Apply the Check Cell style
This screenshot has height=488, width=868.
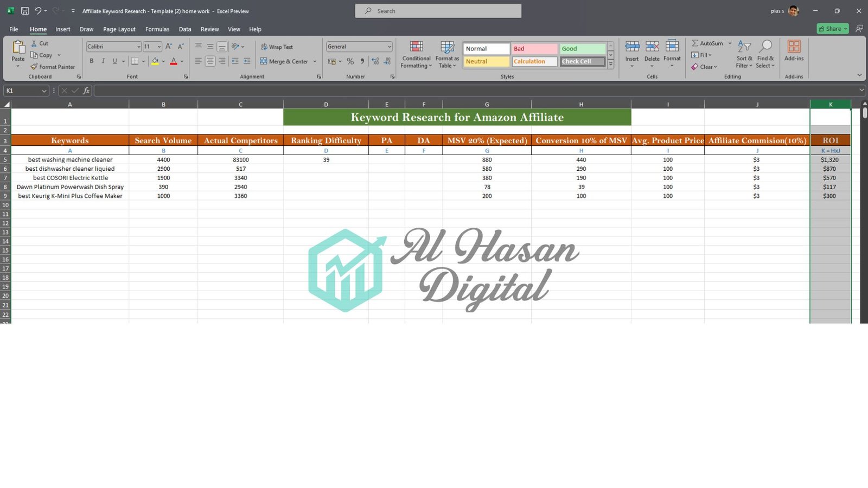[x=582, y=62]
